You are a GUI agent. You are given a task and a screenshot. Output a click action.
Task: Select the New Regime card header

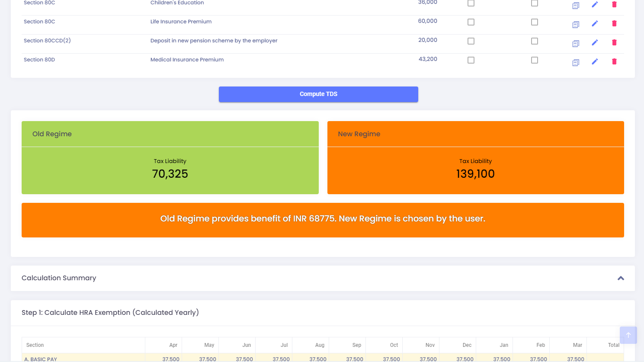(476, 134)
